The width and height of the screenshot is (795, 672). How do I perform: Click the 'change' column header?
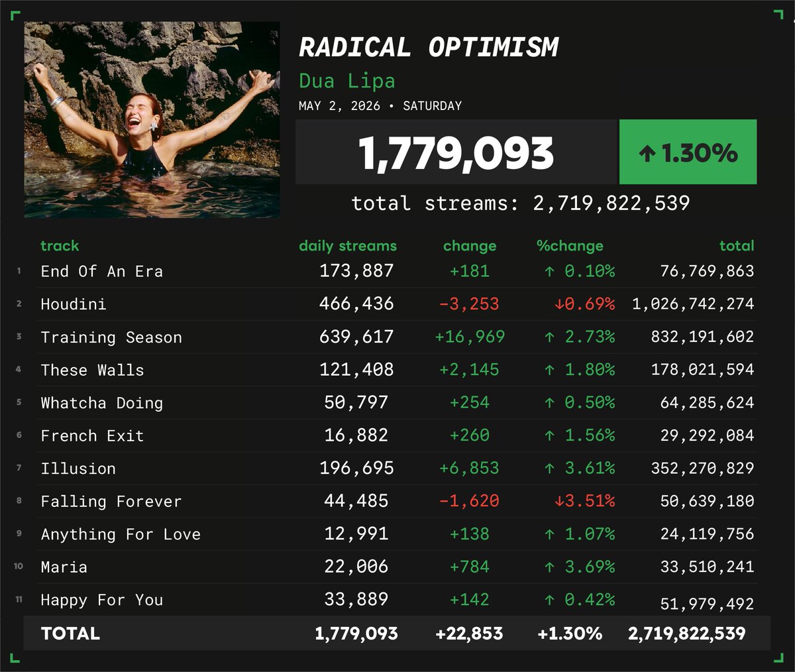point(470,246)
